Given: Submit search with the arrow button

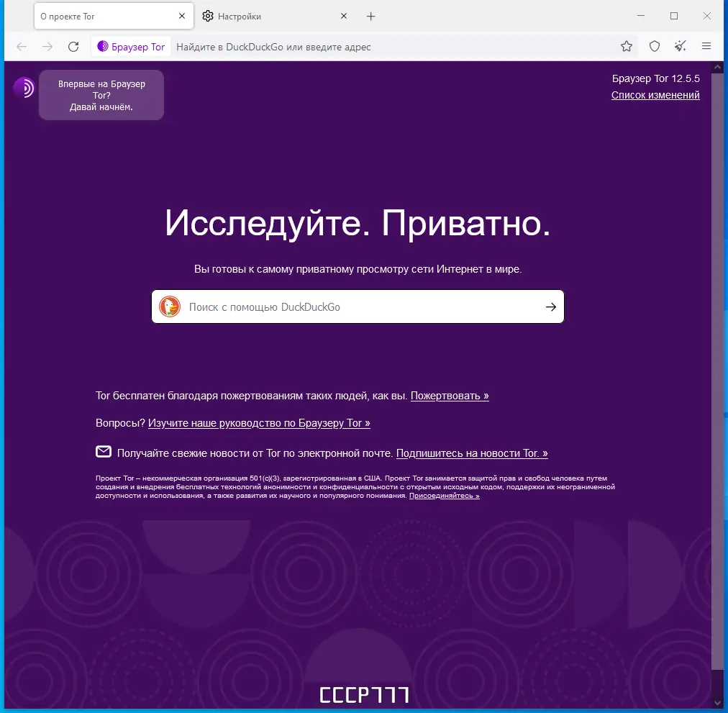Looking at the screenshot, I should [550, 306].
